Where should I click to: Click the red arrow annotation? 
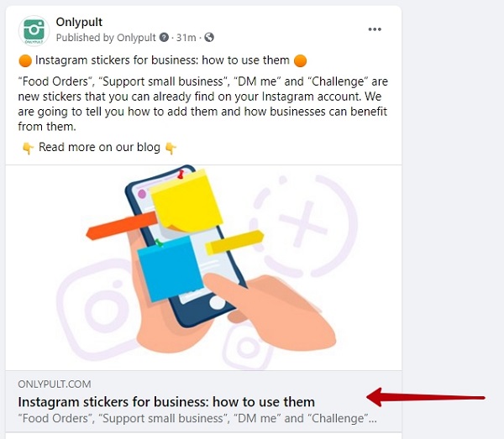pyautogui.click(x=426, y=397)
